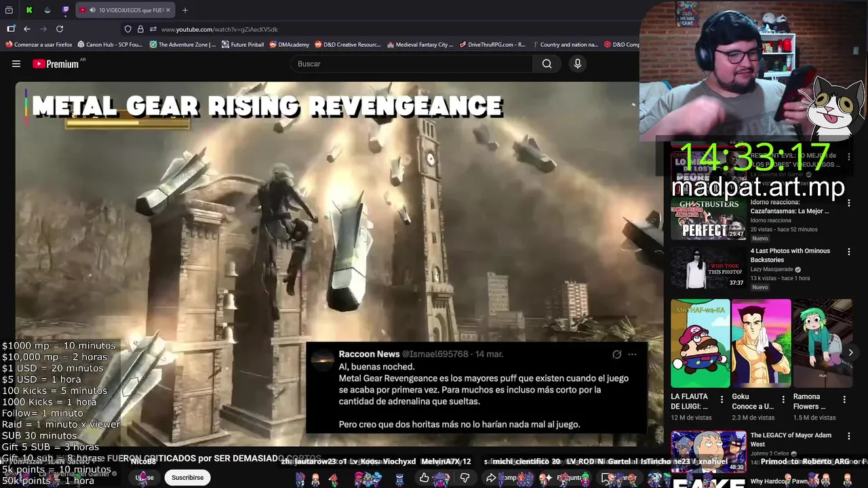Open options for 'Goku Conoce a U...' short

(783, 400)
